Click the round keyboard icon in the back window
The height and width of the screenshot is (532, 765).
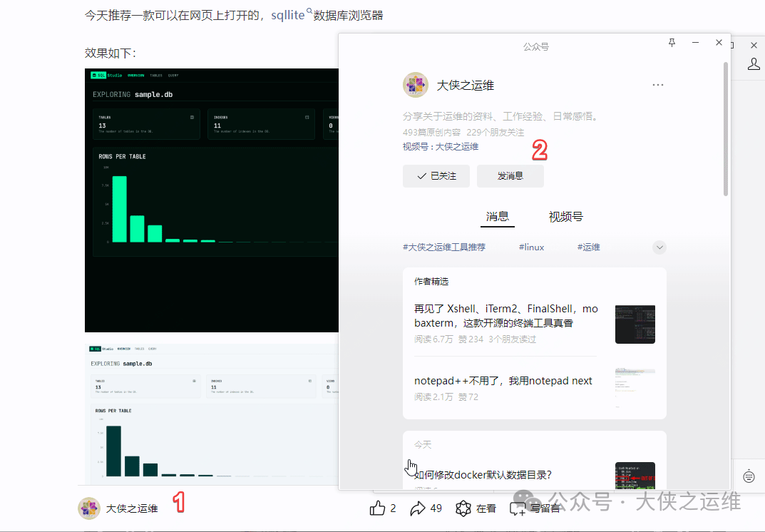click(749, 476)
